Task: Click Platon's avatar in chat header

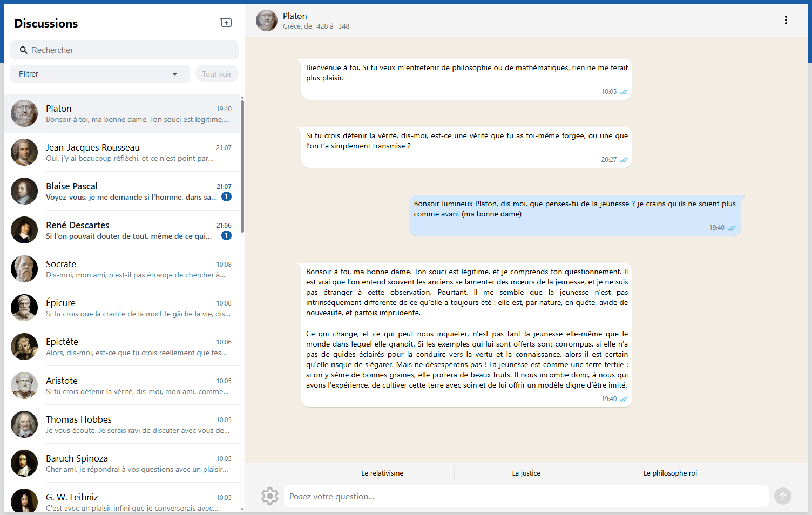Action: click(x=267, y=21)
